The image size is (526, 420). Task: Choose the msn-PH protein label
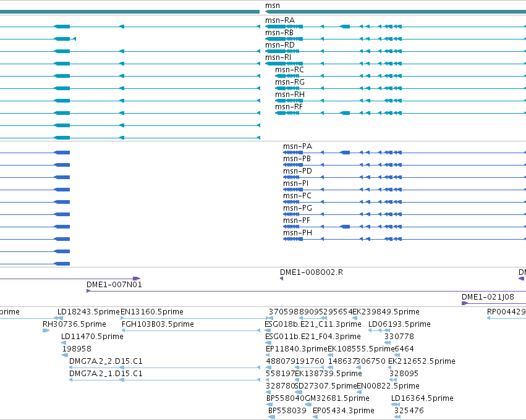pos(297,233)
